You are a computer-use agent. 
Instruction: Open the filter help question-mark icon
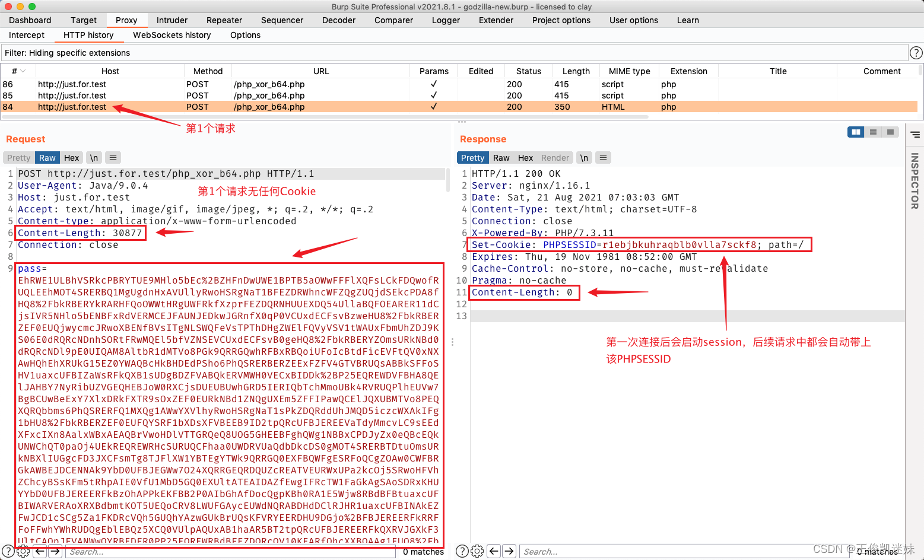[916, 53]
